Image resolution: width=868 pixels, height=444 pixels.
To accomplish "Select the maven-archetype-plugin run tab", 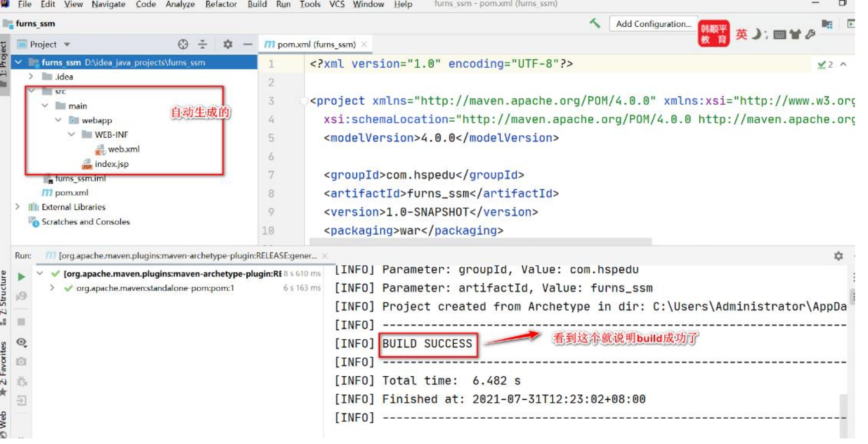I will point(182,255).
